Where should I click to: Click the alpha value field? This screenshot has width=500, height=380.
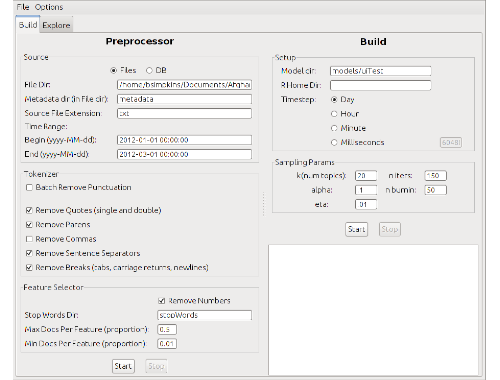(366, 190)
